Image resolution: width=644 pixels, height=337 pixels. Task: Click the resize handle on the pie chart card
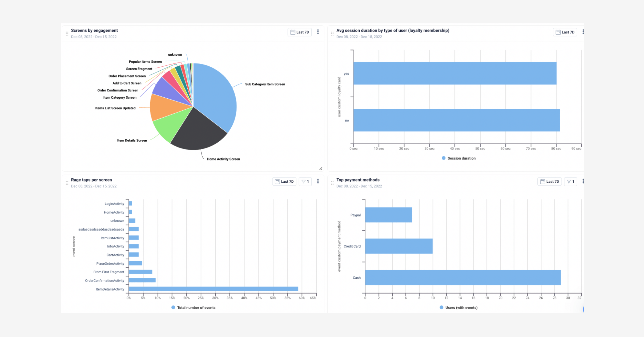pos(321,168)
